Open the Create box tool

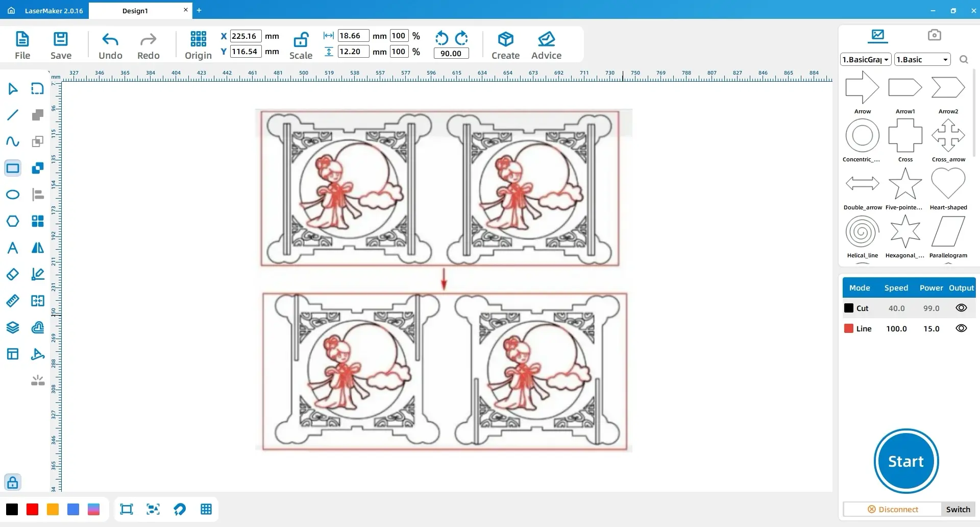[505, 45]
